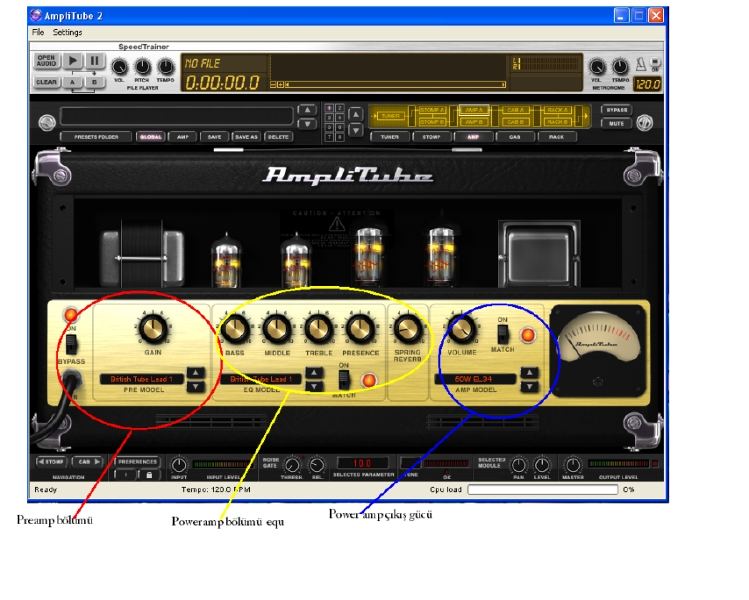The width and height of the screenshot is (749, 600).
Task: Click the Open Audio button
Action: point(47,61)
